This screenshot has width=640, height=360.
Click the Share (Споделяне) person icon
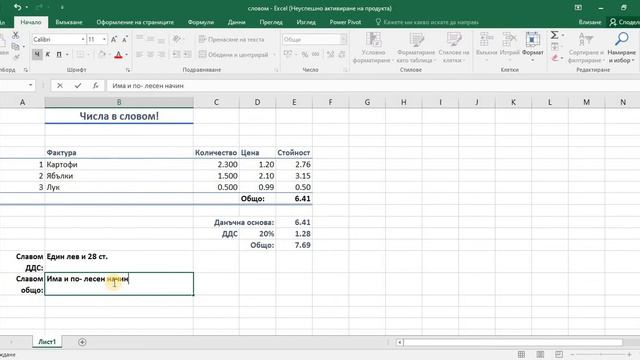pyautogui.click(x=613, y=22)
